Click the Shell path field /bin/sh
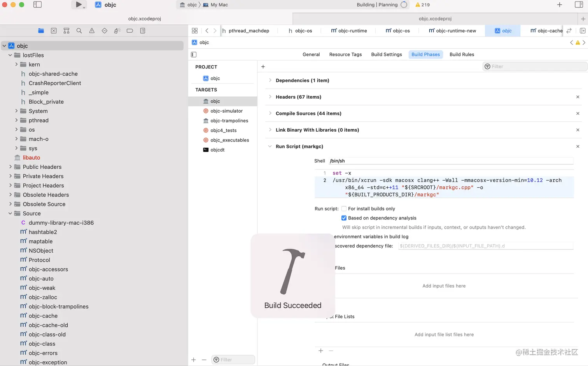Screen dimensions: 588x366 tap(451, 161)
